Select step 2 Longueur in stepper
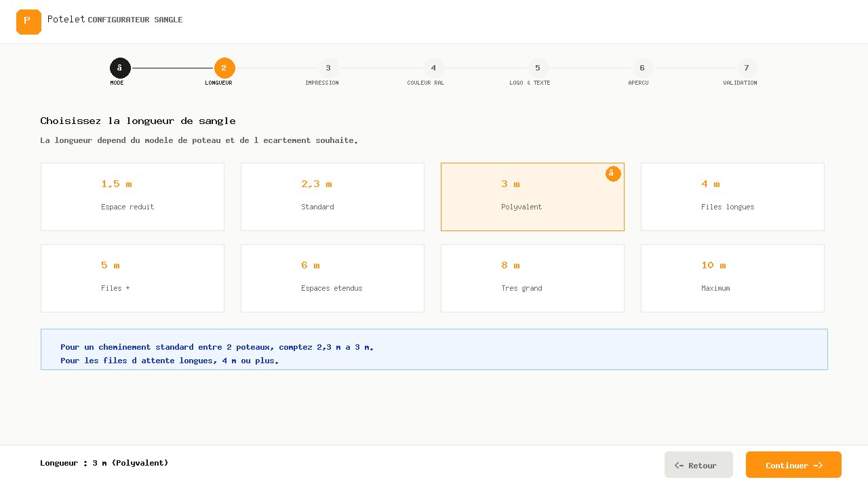Viewport: 868px width, 488px height. tap(224, 68)
